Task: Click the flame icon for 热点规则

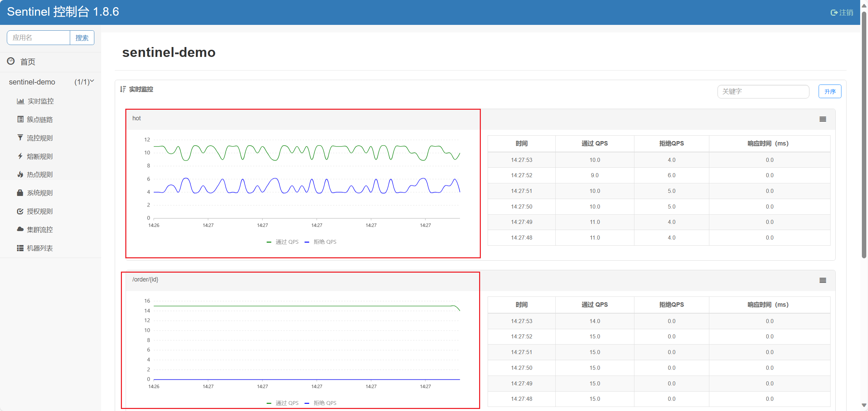Action: [20, 174]
